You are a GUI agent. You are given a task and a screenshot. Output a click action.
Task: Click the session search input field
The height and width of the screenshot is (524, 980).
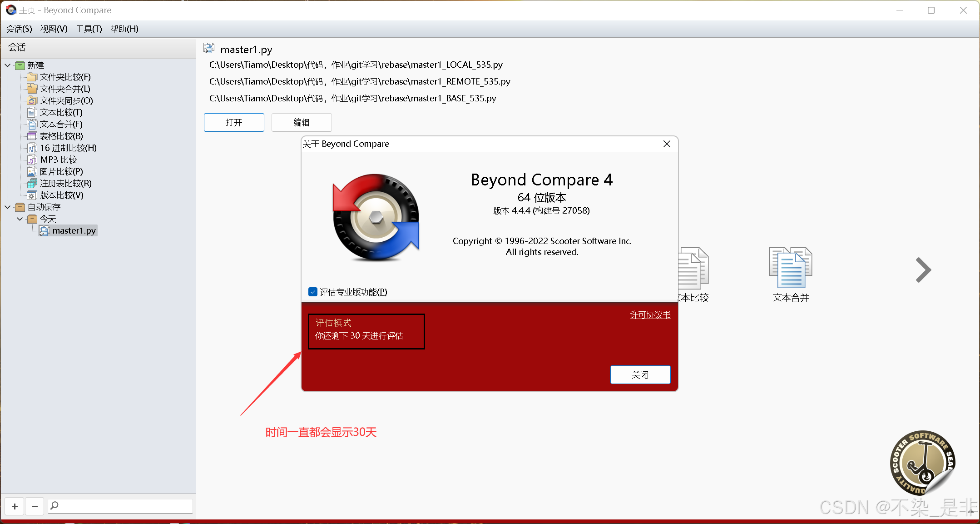120,506
